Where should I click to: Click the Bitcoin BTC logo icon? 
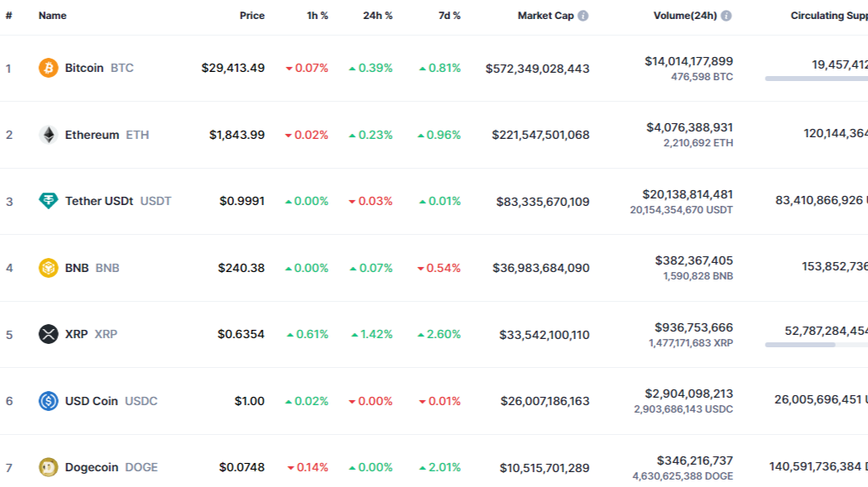(48, 68)
